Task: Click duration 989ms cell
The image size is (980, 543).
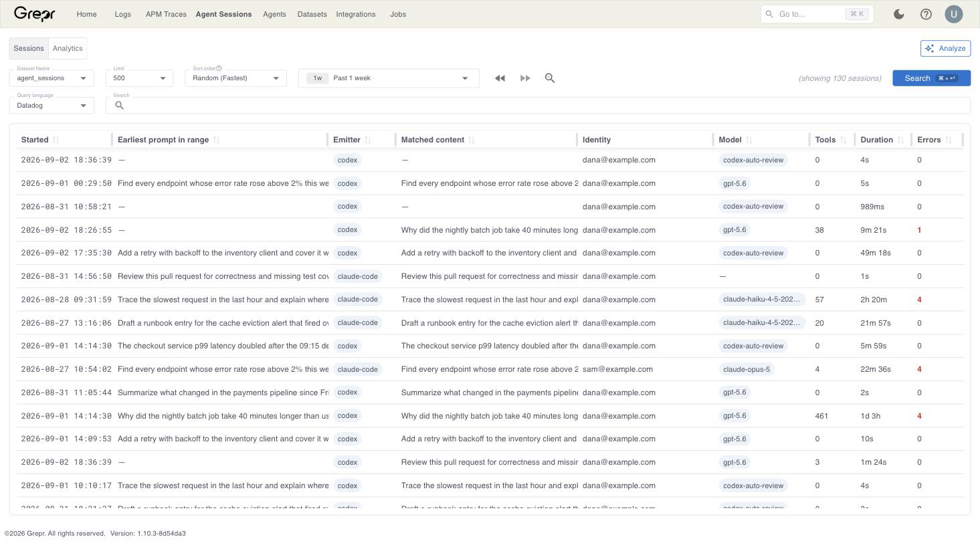Action: (872, 207)
